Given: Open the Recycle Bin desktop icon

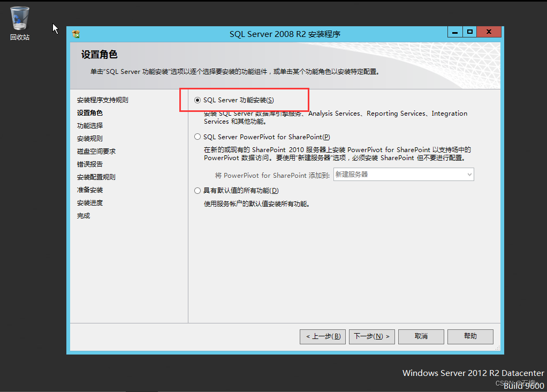Looking at the screenshot, I should coord(19,24).
